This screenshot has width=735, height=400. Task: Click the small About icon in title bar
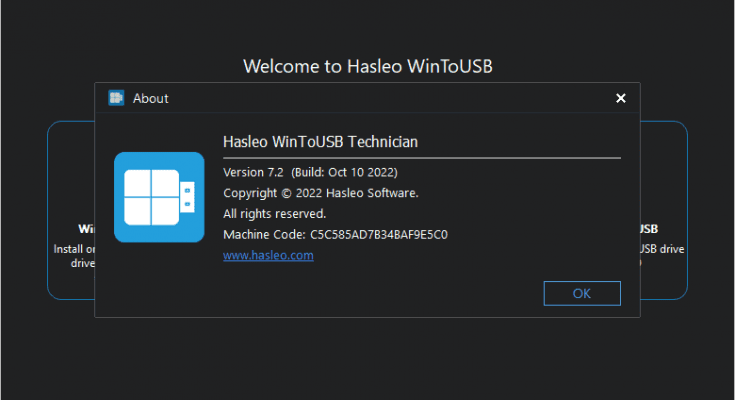coord(116,98)
